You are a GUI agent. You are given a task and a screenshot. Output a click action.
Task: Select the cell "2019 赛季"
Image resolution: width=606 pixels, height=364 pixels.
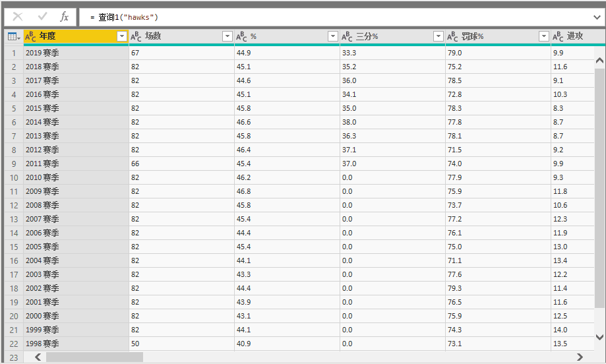[76, 53]
